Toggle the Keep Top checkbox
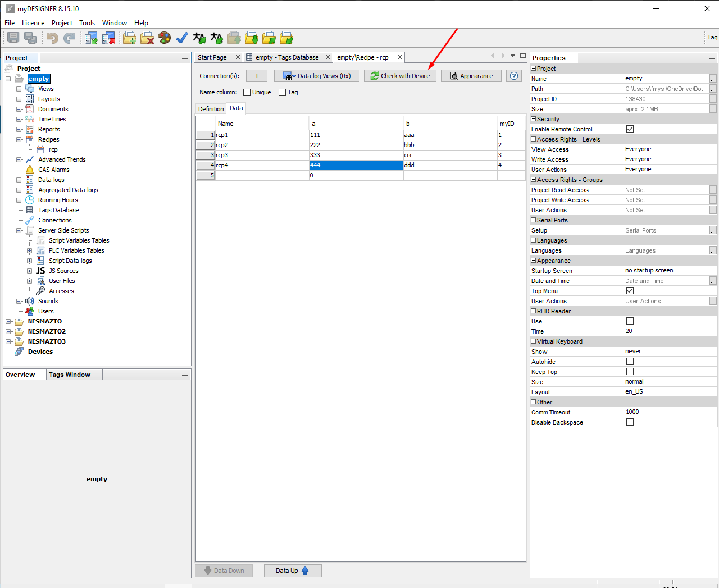This screenshot has width=719, height=588. point(630,372)
